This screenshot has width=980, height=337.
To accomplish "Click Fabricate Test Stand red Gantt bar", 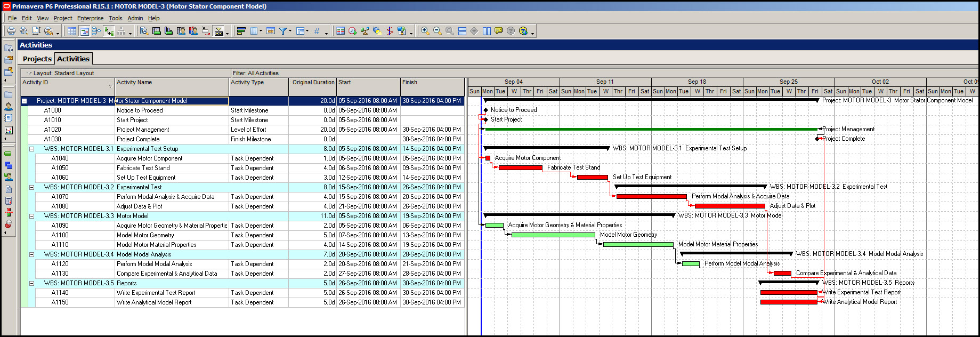I will [520, 168].
